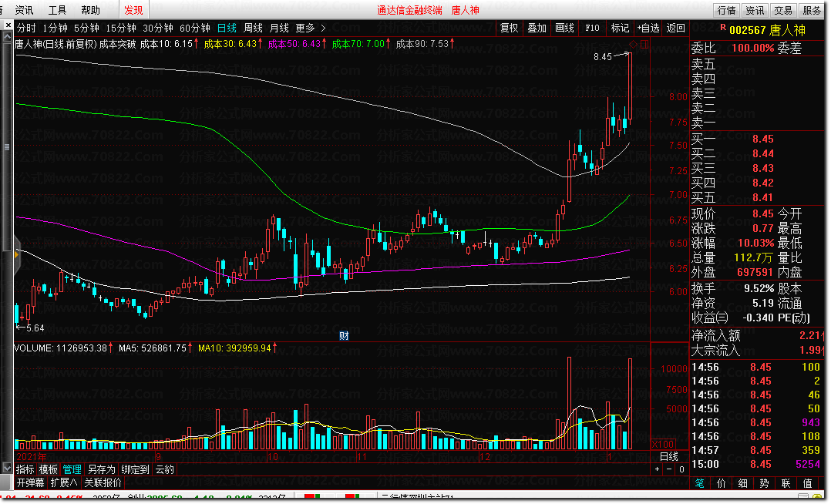Click the 服务 service button

coord(812,10)
